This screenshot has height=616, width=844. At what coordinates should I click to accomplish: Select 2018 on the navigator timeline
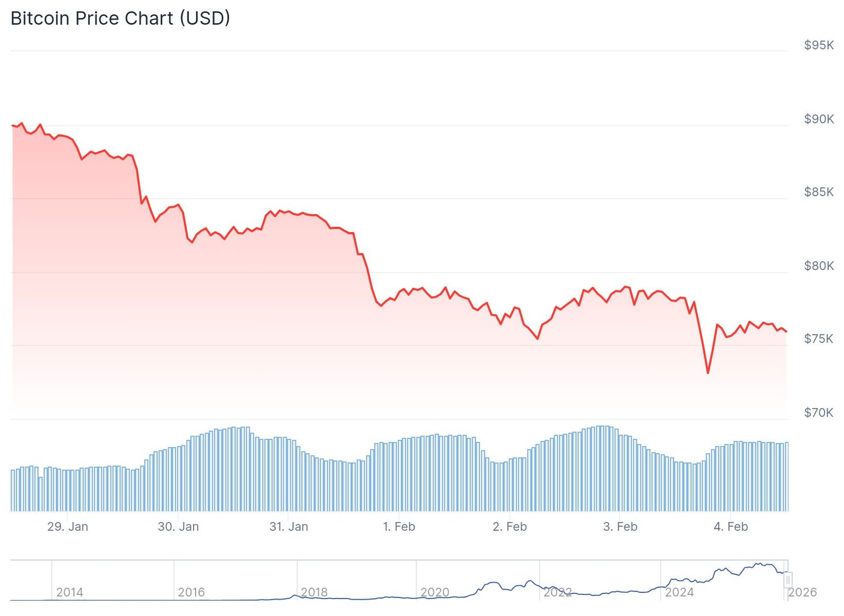click(x=314, y=592)
